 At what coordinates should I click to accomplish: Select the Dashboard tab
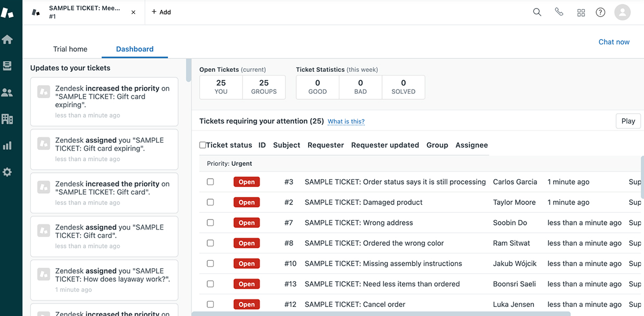point(134,49)
